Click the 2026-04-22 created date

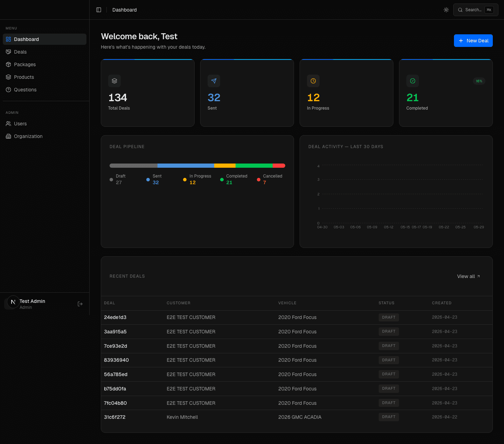[444, 417]
